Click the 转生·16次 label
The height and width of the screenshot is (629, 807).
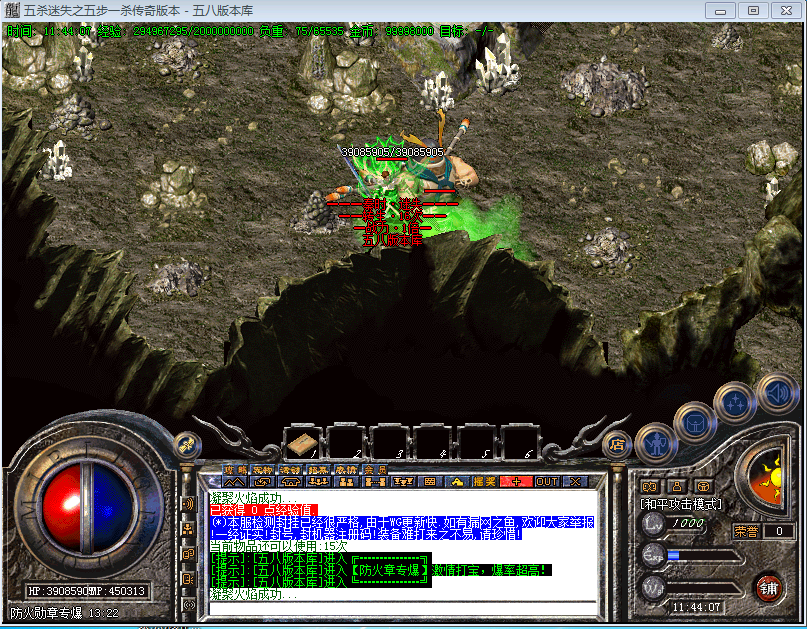(392, 216)
